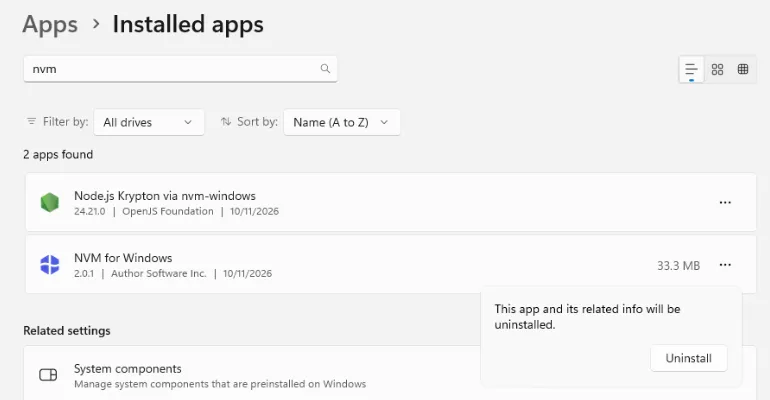Screen dimensions: 770x400
Task: Open more options for Node.js Krypton
Action: pyautogui.click(x=725, y=202)
